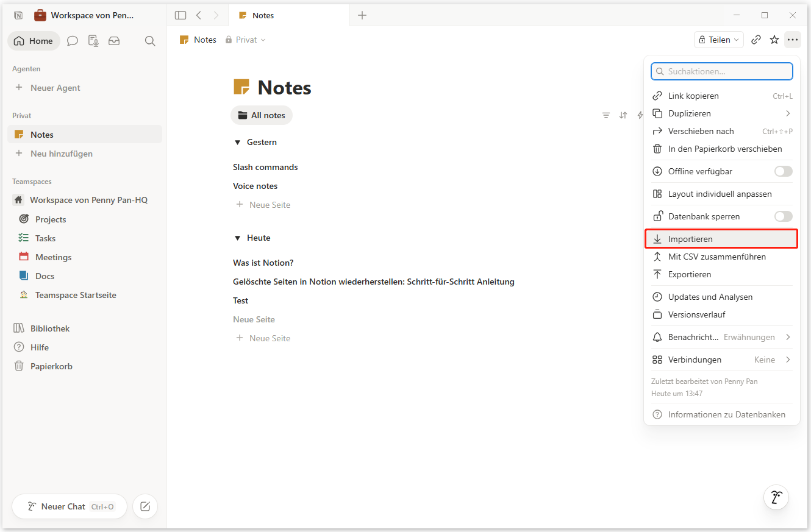Click the lightning automations icon in the view toolbar
Viewport: 811px width, 532px height.
coord(640,115)
